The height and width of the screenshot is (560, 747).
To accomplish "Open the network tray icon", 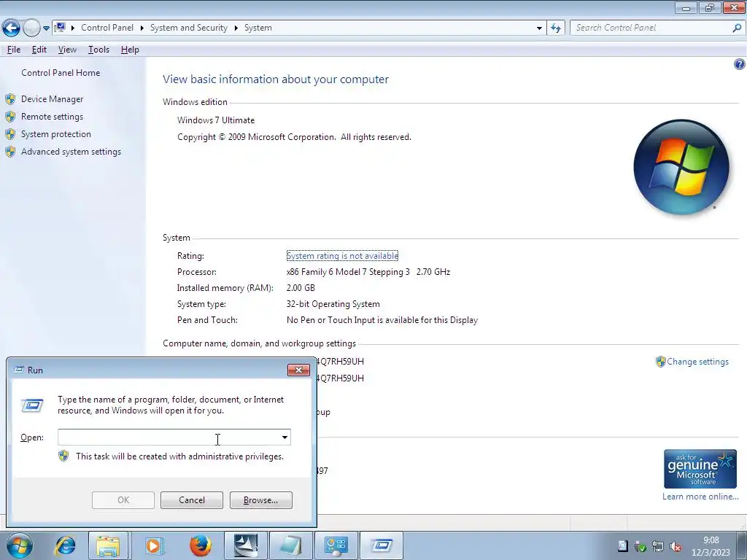I will [658, 547].
